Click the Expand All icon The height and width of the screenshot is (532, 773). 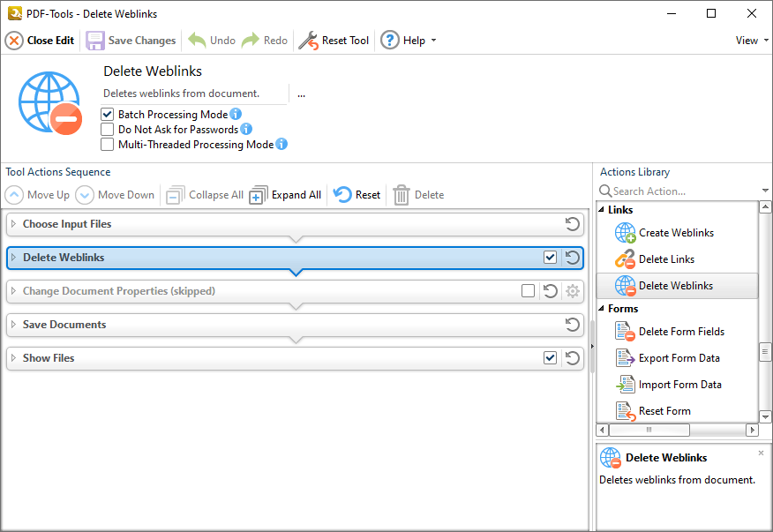(x=259, y=195)
